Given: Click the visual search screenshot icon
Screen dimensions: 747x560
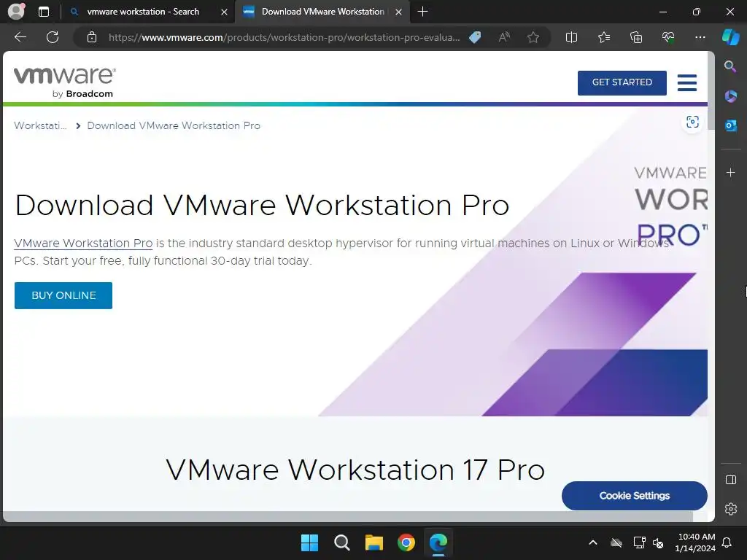Looking at the screenshot, I should (x=692, y=122).
